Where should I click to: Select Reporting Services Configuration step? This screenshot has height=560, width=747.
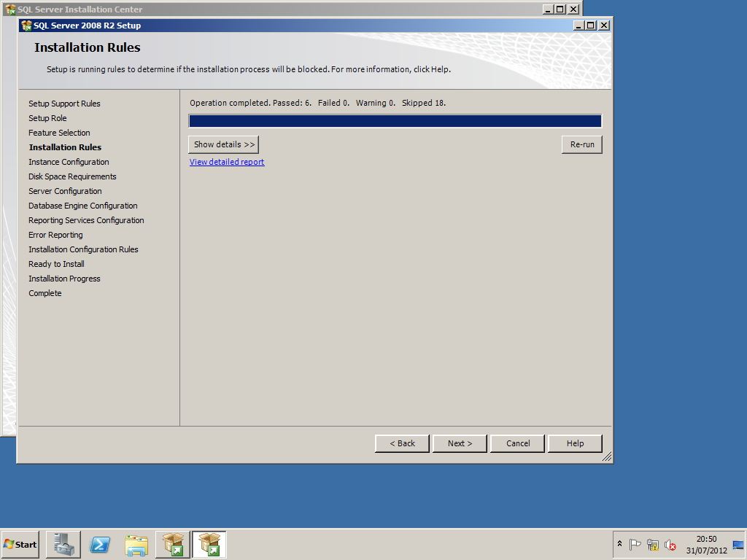pos(86,220)
